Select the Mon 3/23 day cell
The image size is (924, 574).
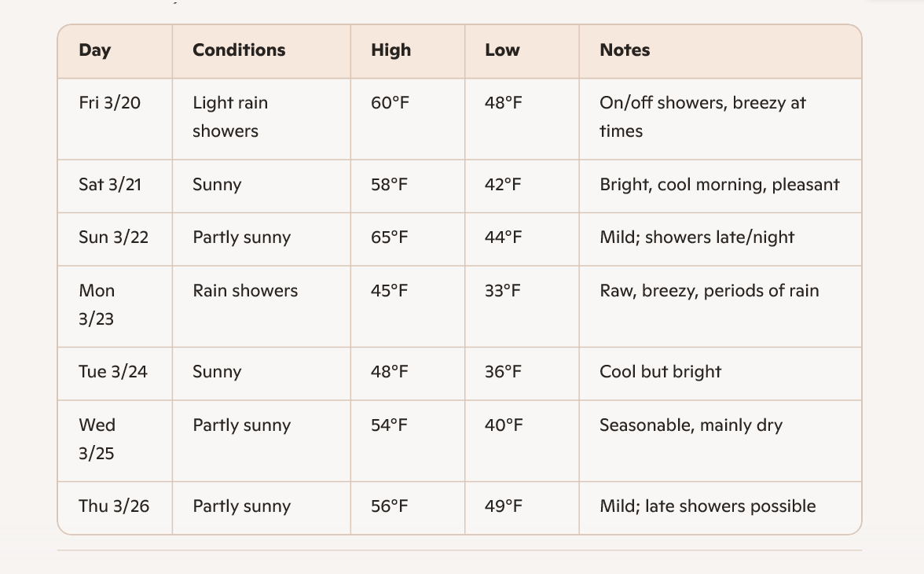point(97,304)
